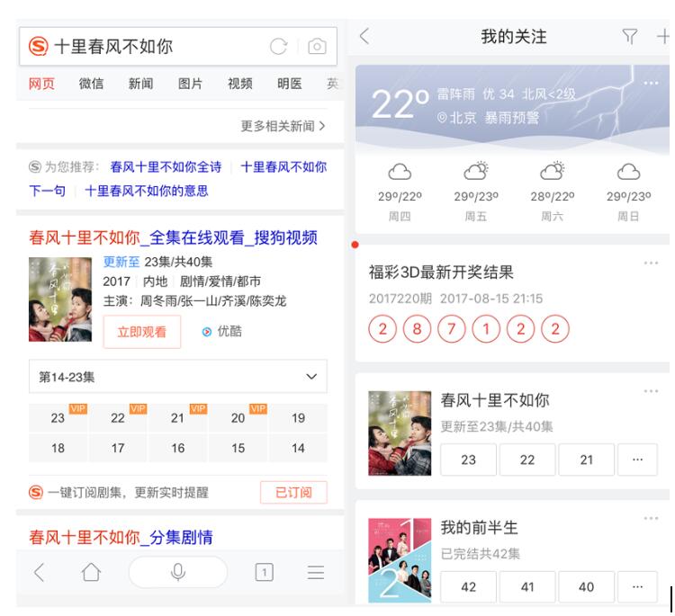Click the refresh icon in search bar

(280, 46)
